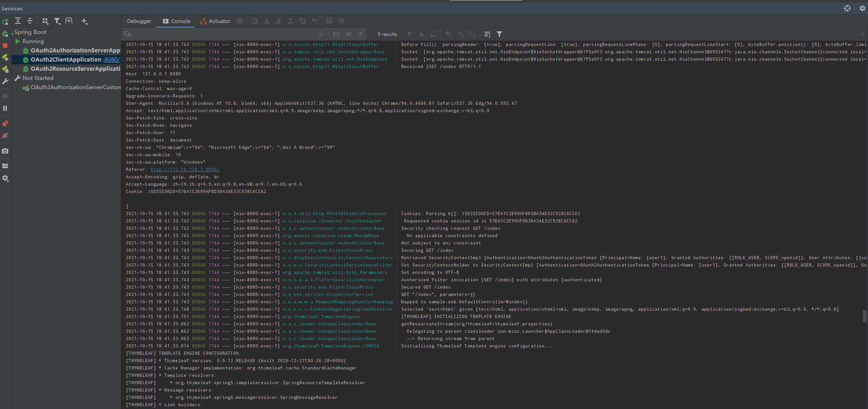
Task: Click the Open in Find Window lines icon
Action: tap(487, 34)
